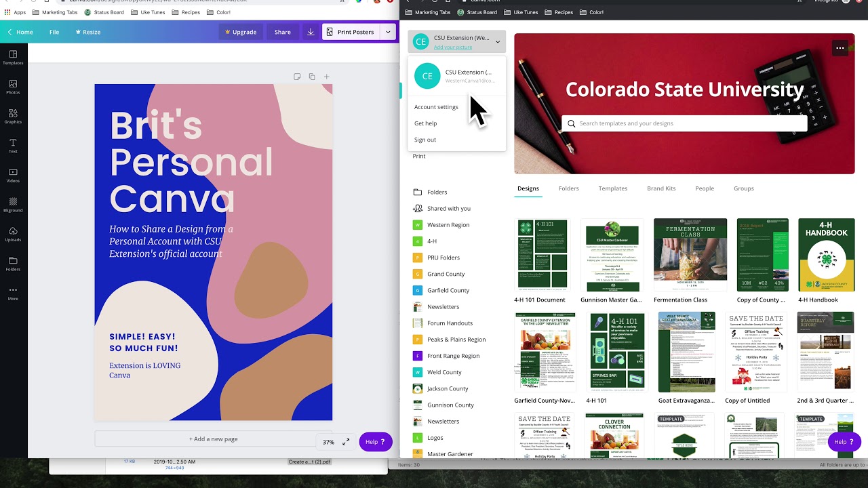Open the Fermentation Class design thumbnail
This screenshot has height=488, width=868.
pyautogui.click(x=690, y=255)
